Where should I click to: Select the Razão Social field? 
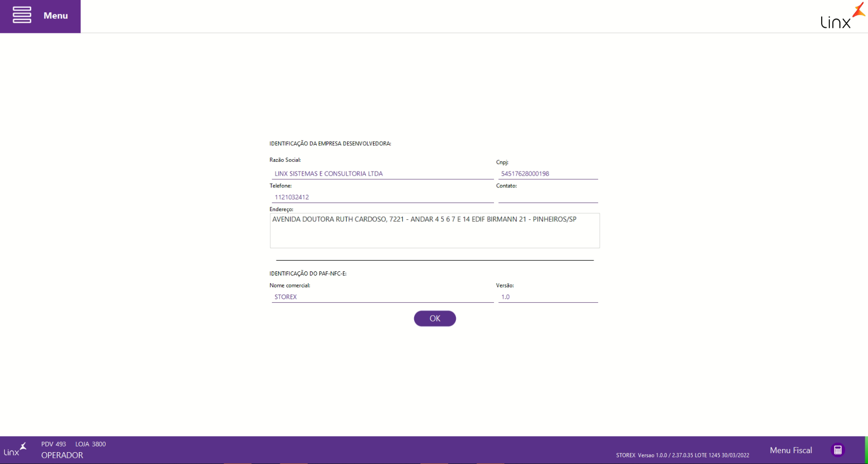[x=383, y=174]
